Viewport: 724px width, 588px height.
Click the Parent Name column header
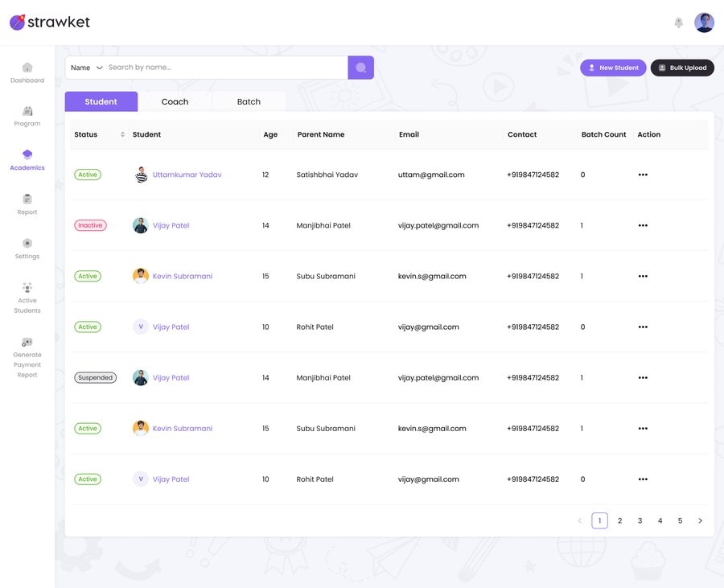click(321, 134)
